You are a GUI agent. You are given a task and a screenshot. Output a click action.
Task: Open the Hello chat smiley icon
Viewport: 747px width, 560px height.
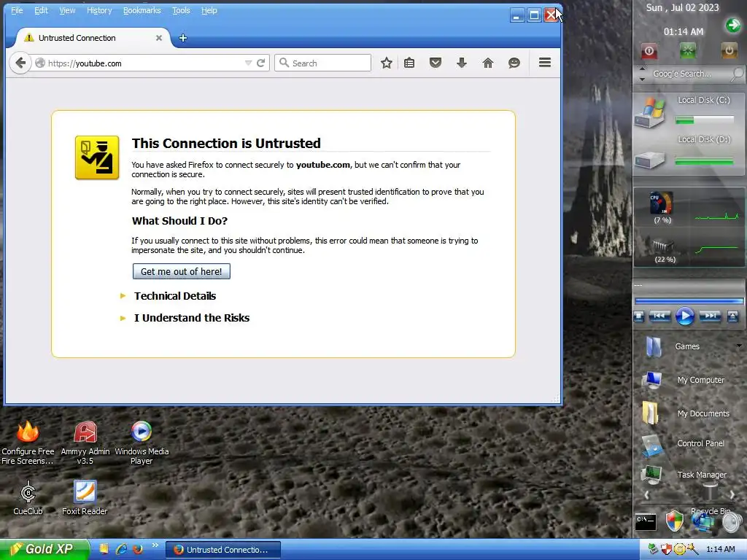pyautogui.click(x=514, y=63)
